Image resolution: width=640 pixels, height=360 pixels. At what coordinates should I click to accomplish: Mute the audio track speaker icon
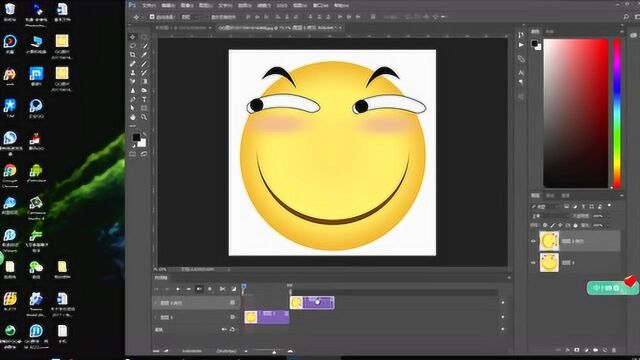[224, 329]
